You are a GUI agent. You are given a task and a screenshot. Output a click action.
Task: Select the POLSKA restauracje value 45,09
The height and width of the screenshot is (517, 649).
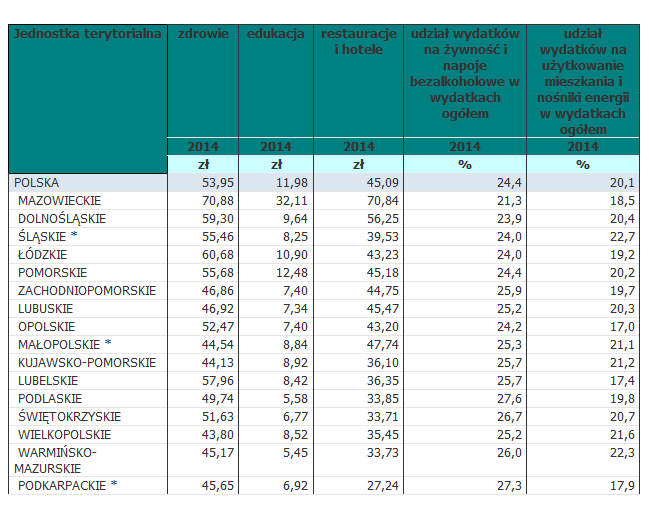[x=382, y=183]
